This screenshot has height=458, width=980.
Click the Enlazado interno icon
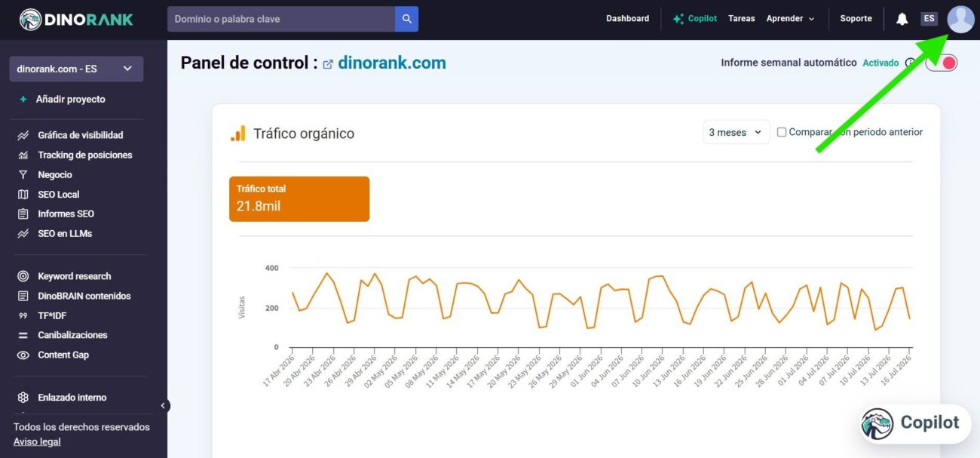[x=23, y=397]
